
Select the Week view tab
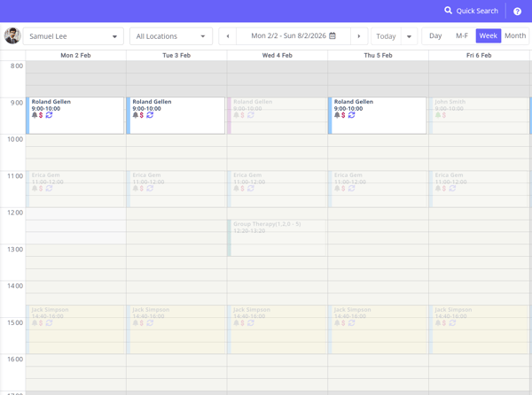pos(488,35)
